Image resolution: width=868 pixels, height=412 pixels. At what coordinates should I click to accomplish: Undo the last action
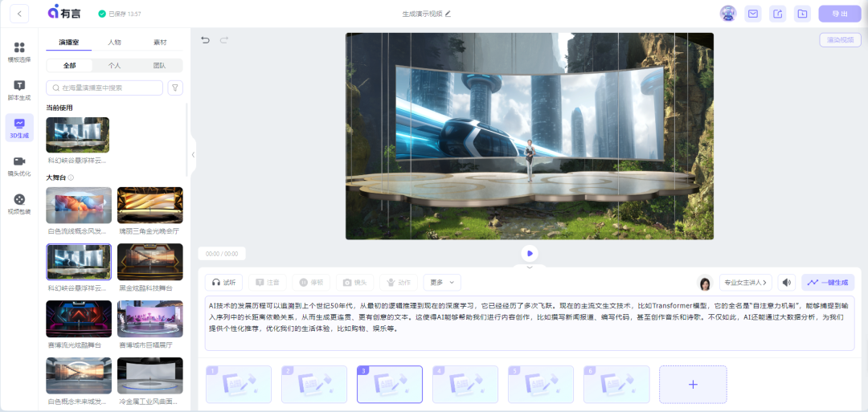coord(206,40)
